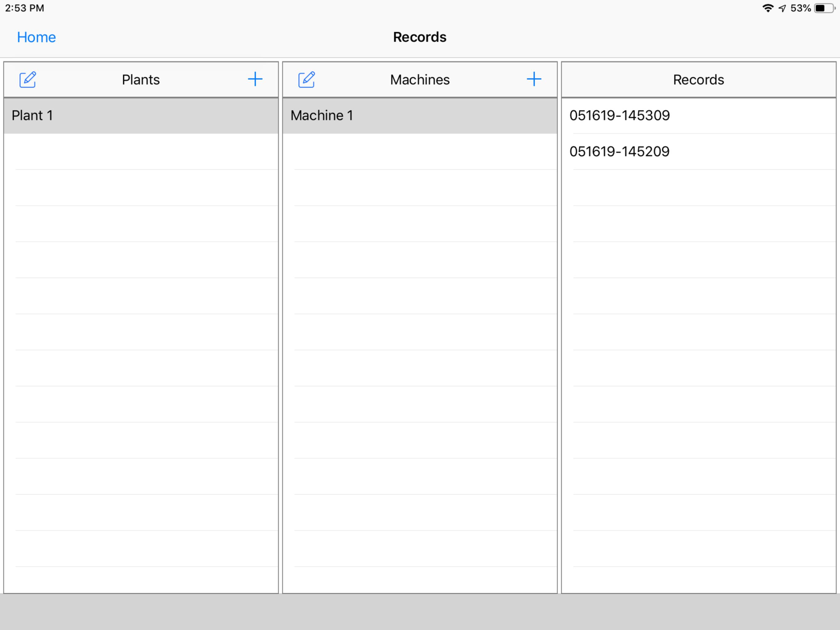Add a new machine with plus icon
The height and width of the screenshot is (630, 840).
pos(534,79)
